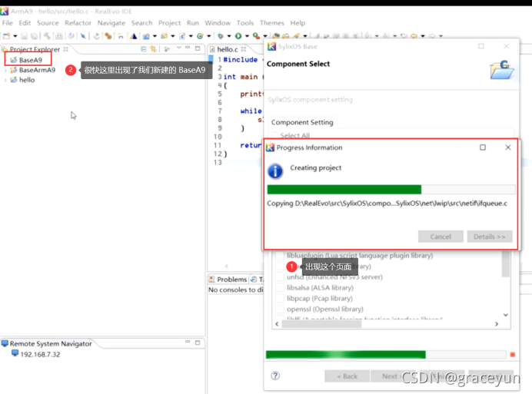Image resolution: width=532 pixels, height=394 pixels.
Task: Open the Back history dropdown arrow
Action: (423, 36)
